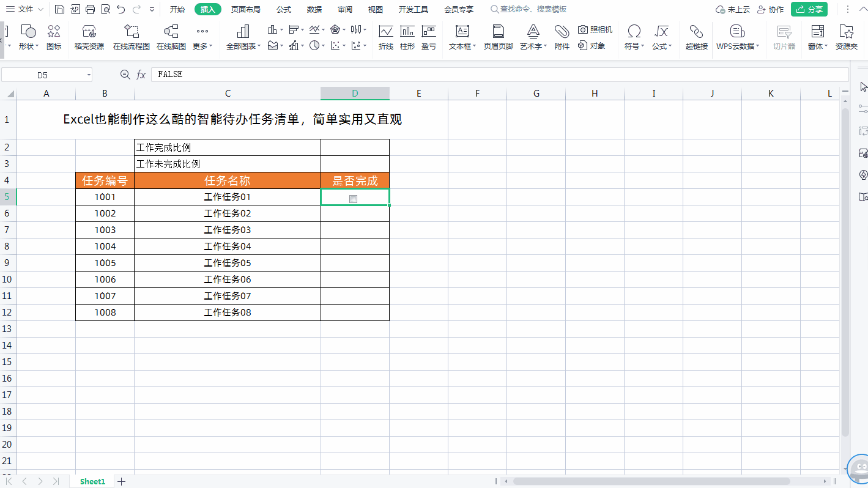Click the header cell 是否完成
Viewport: 868px width, 488px height.
point(355,180)
